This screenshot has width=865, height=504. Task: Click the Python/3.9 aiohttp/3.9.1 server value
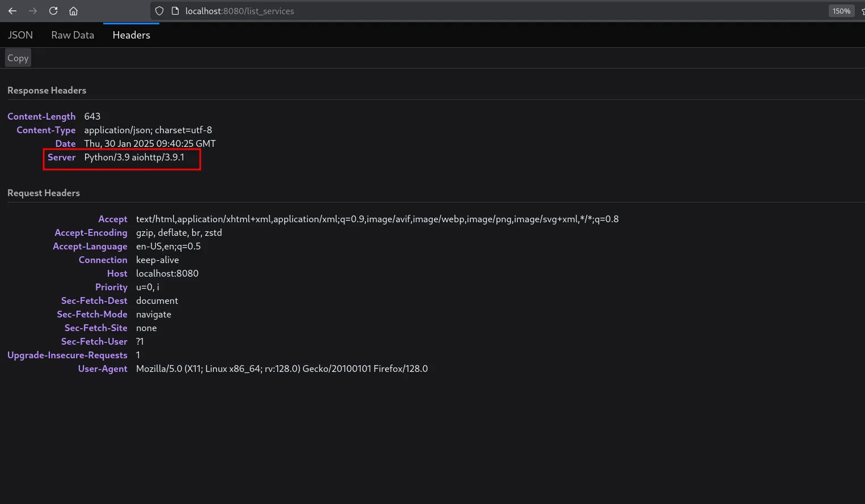click(134, 157)
